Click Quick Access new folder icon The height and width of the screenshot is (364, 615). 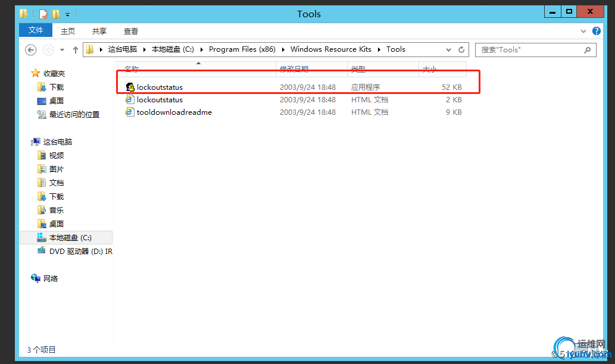pos(56,14)
